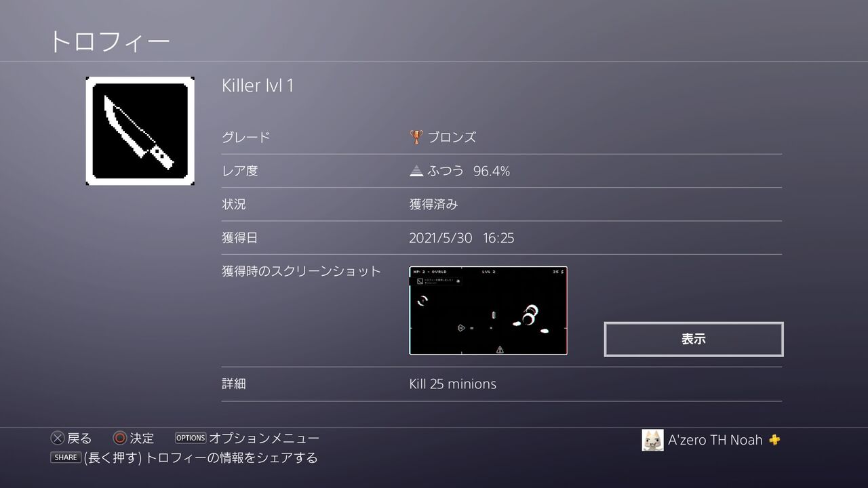Click the オプションメニュー label
The width and height of the screenshot is (868, 488).
[x=264, y=439]
